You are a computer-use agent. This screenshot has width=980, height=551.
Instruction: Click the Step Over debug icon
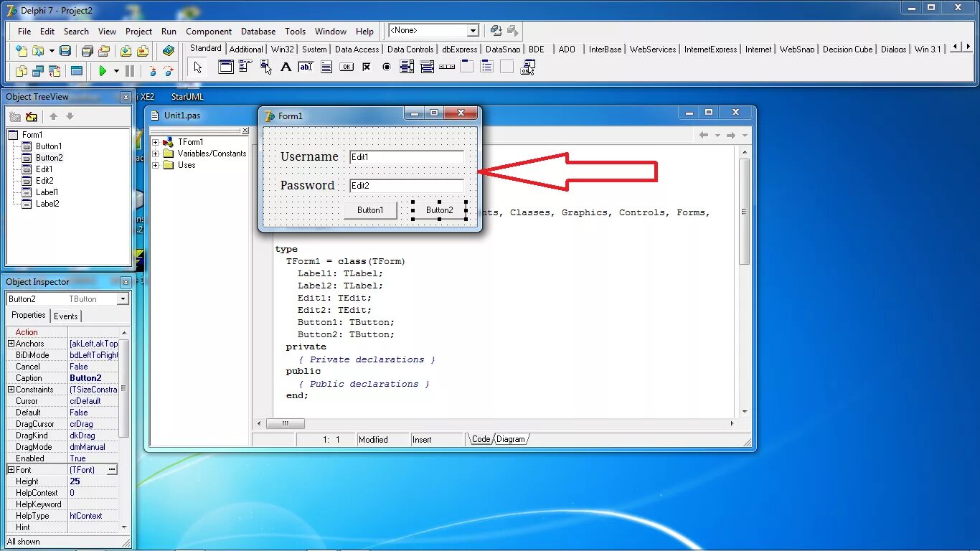coord(169,71)
